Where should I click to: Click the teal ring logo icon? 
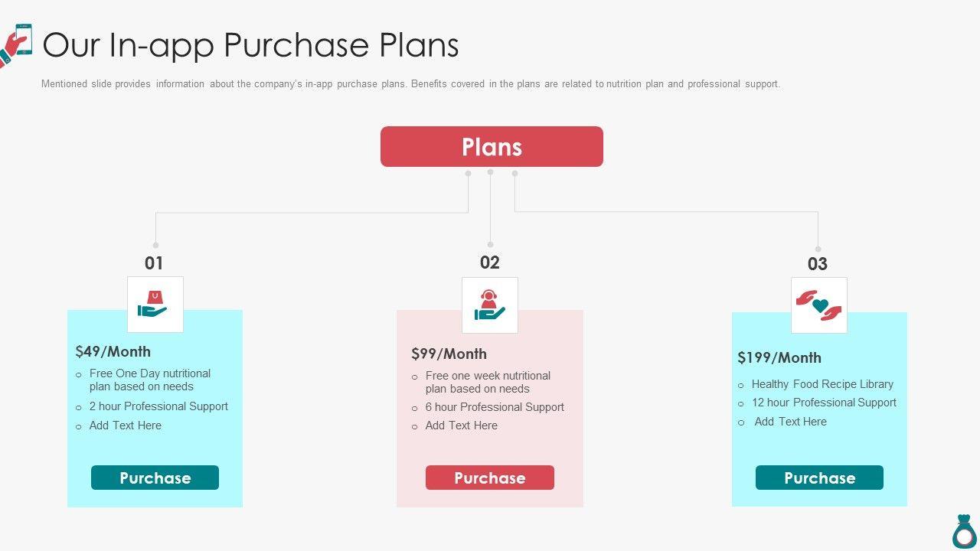pyautogui.click(x=965, y=531)
